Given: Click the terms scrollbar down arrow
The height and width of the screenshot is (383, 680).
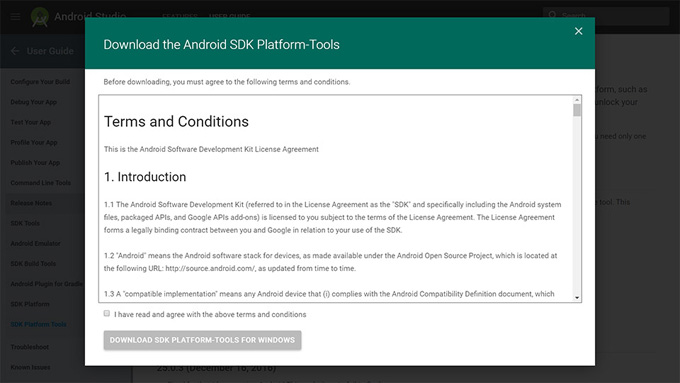Looking at the screenshot, I should tap(577, 297).
